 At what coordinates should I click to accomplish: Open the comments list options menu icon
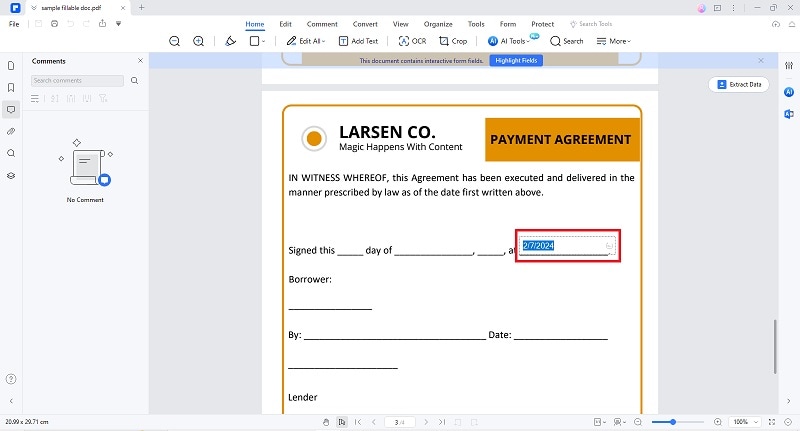(35, 98)
